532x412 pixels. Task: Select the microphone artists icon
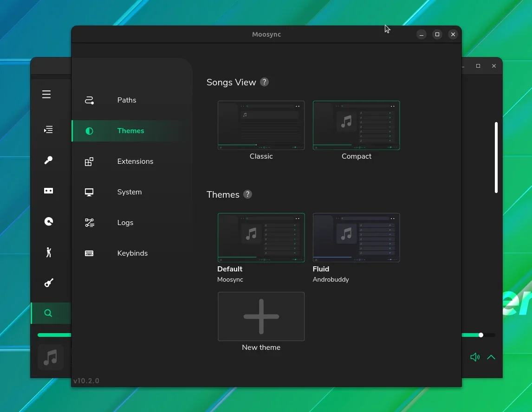(x=49, y=160)
